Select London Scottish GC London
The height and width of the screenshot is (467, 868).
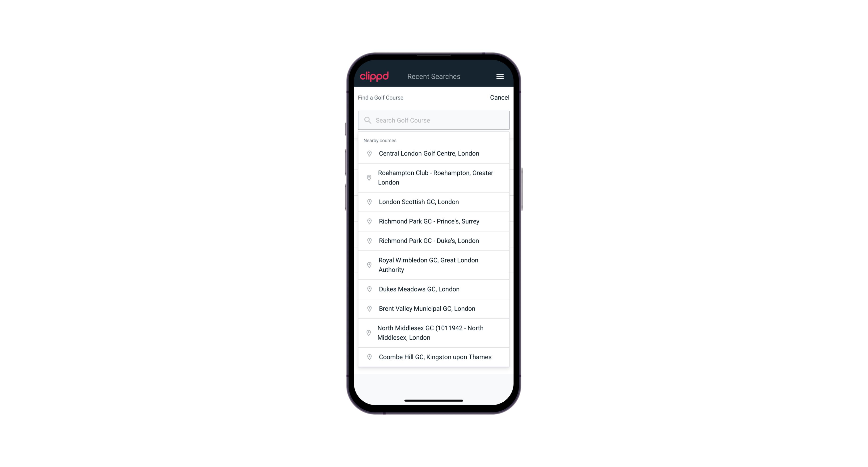(x=434, y=202)
